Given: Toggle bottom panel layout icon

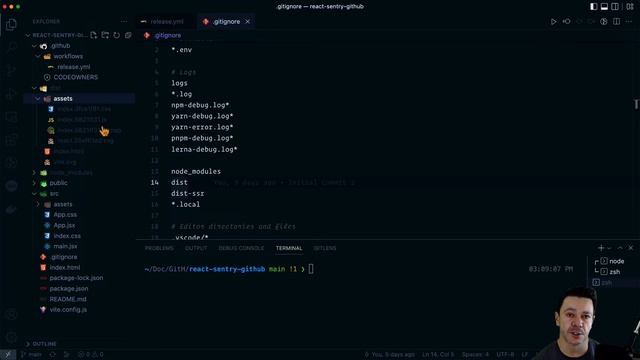Looking at the screenshot, I should pos(604,7).
